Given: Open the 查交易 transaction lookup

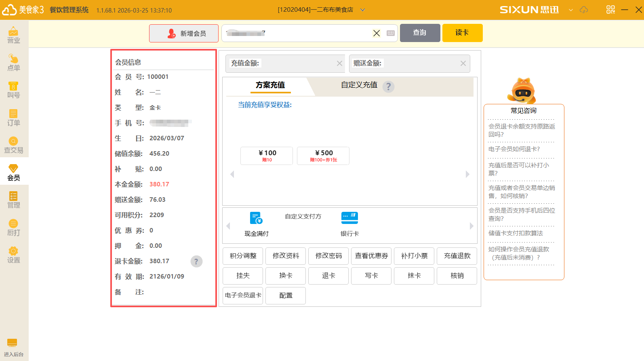Looking at the screenshot, I should (x=14, y=145).
